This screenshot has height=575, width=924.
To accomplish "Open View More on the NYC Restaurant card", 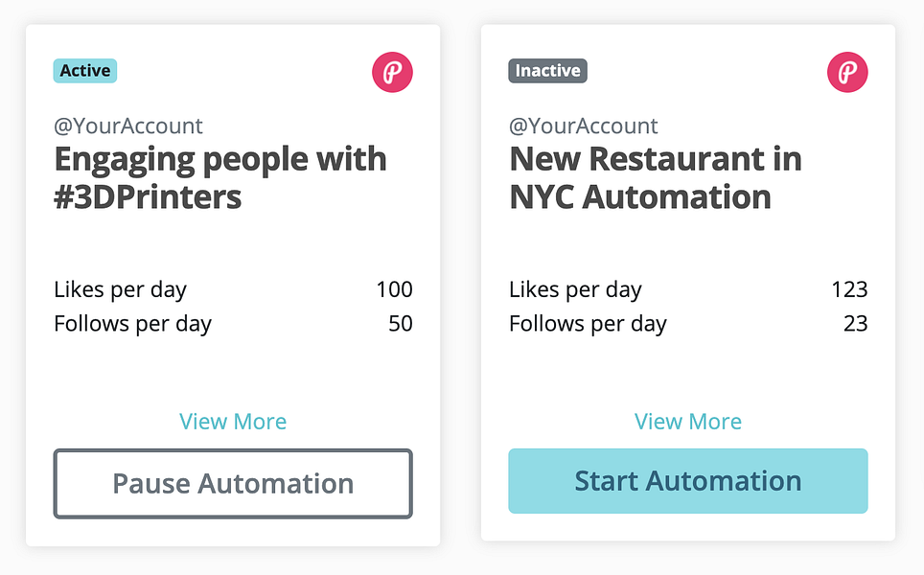I will click(x=688, y=422).
